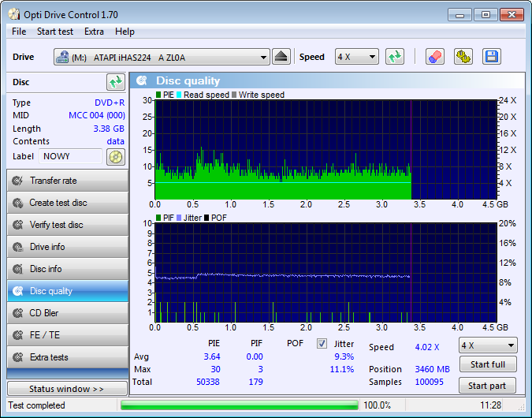The image size is (532, 418).
Task: Click PIE total value 50338
Action: click(208, 382)
